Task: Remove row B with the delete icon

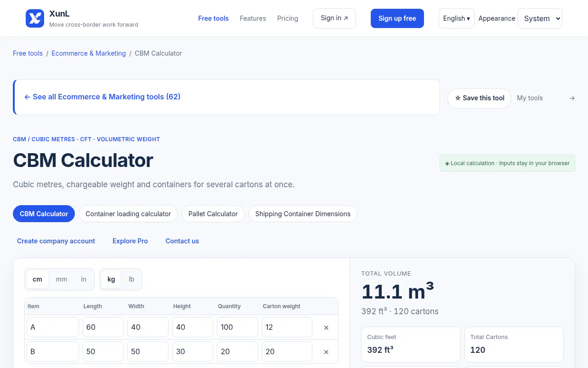Action: [326, 352]
